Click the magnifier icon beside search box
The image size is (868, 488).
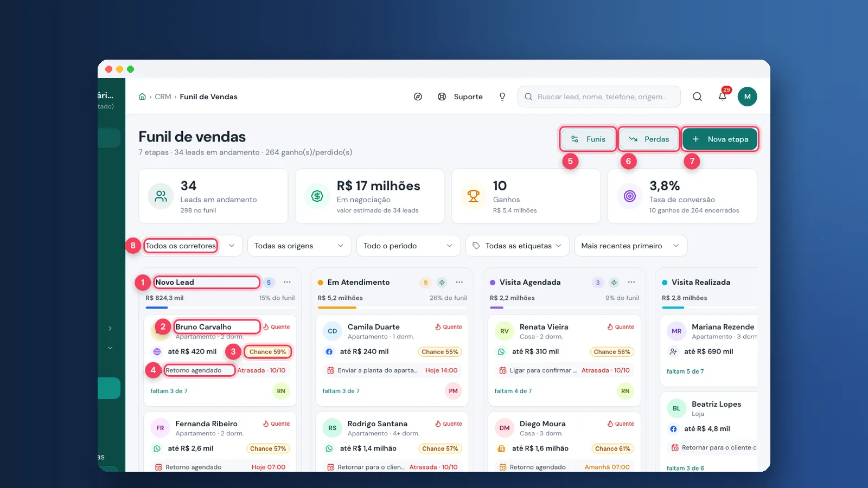coord(698,97)
